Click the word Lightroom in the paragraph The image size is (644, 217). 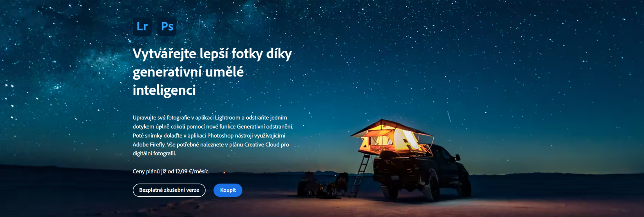228,118
